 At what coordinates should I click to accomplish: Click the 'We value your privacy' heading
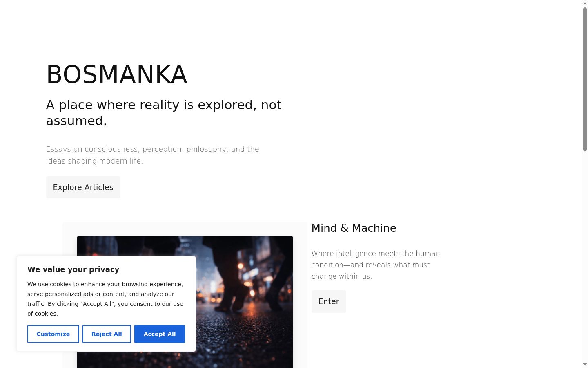click(73, 269)
